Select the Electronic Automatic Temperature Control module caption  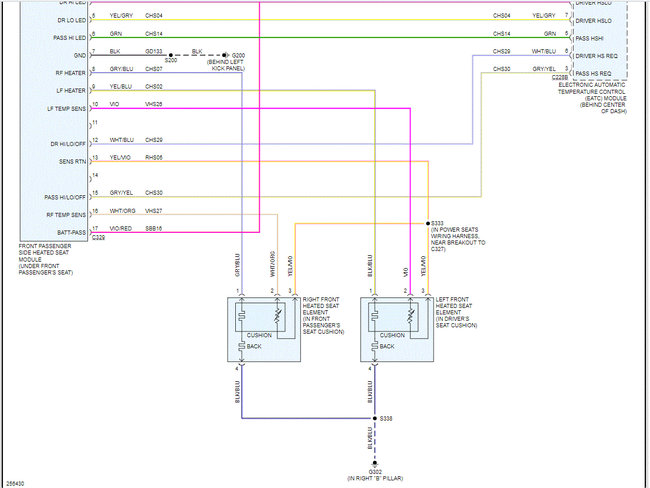[592, 98]
